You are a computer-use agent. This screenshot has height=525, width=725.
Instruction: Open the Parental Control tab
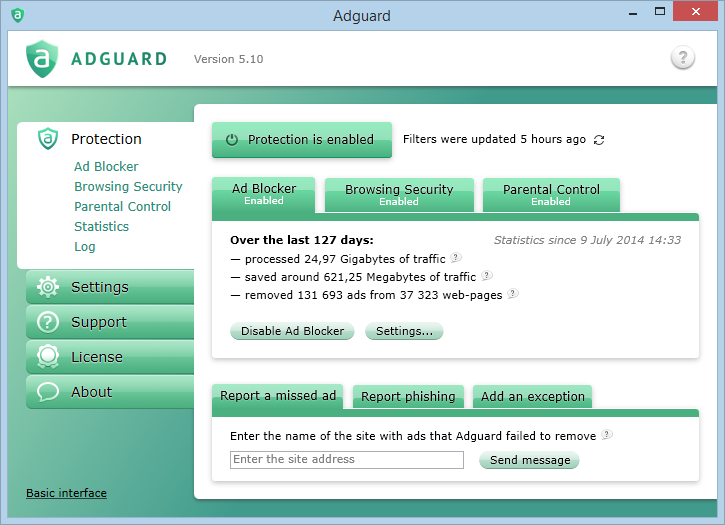pos(551,194)
